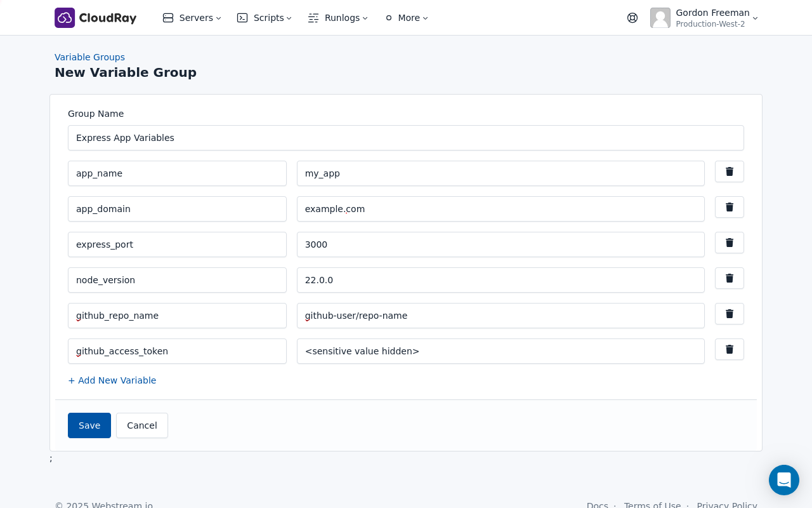Delete the github_access_token variable row
This screenshot has width=812, height=508.
[729, 349]
